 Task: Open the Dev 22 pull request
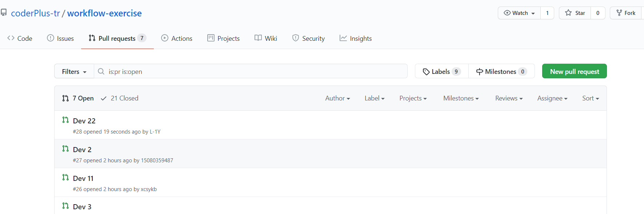pos(84,121)
